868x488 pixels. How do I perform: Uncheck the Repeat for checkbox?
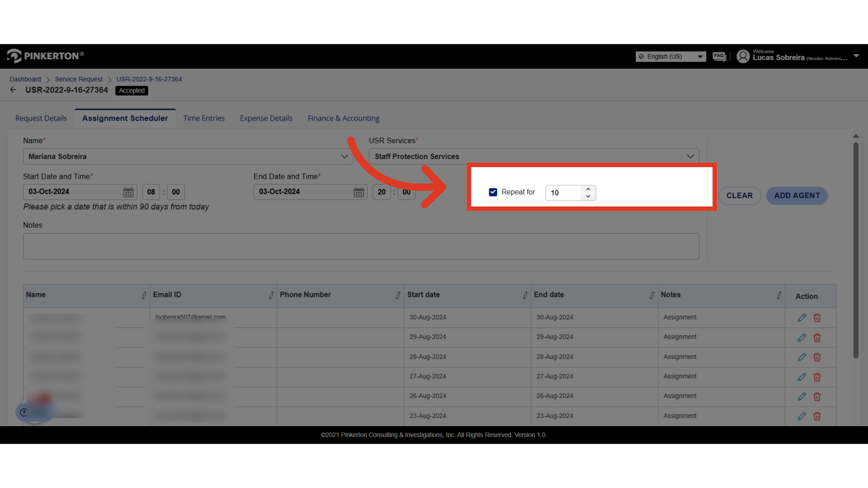[x=493, y=192]
